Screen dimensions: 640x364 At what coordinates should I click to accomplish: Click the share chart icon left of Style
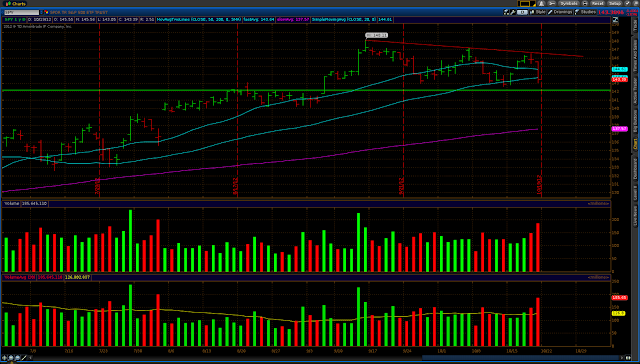pyautogui.click(x=506, y=12)
